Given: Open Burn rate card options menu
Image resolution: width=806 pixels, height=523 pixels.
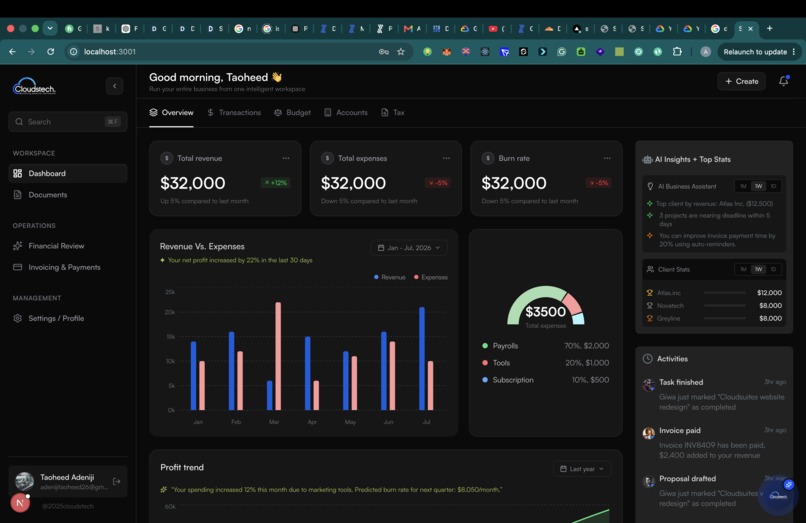Looking at the screenshot, I should tap(607, 158).
